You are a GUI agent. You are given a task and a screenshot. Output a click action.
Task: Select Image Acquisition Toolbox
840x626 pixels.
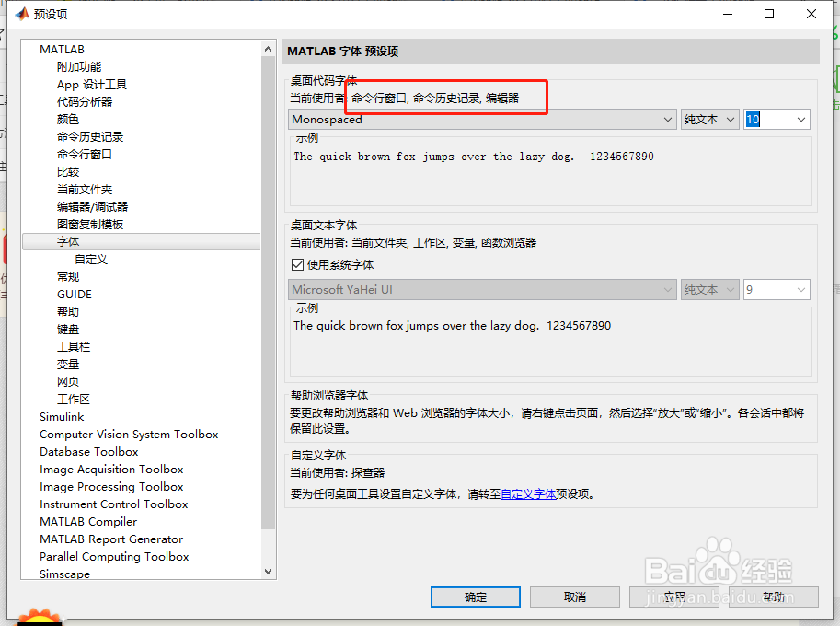tap(111, 469)
